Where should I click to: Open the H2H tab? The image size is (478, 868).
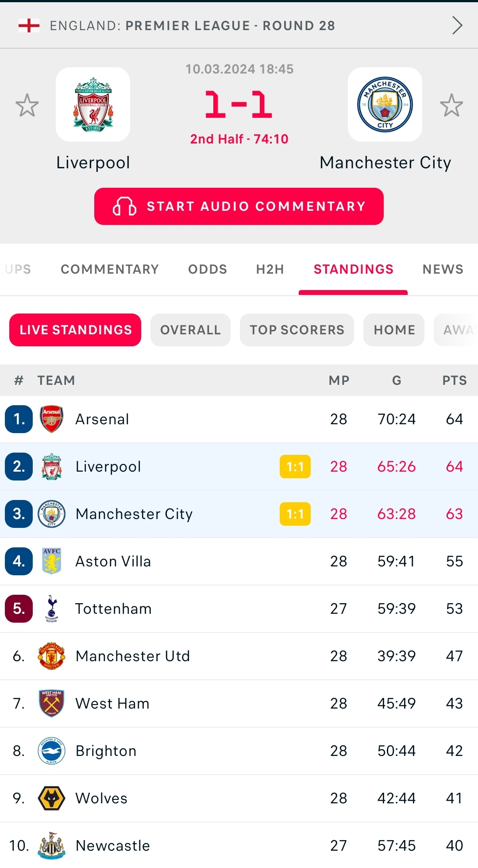[270, 269]
